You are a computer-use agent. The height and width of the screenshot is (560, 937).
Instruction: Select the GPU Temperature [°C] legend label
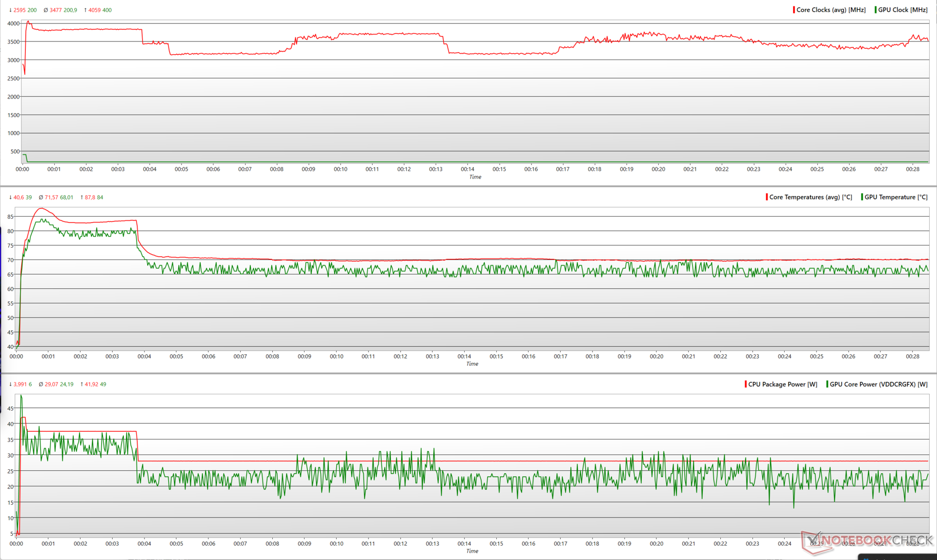896,197
